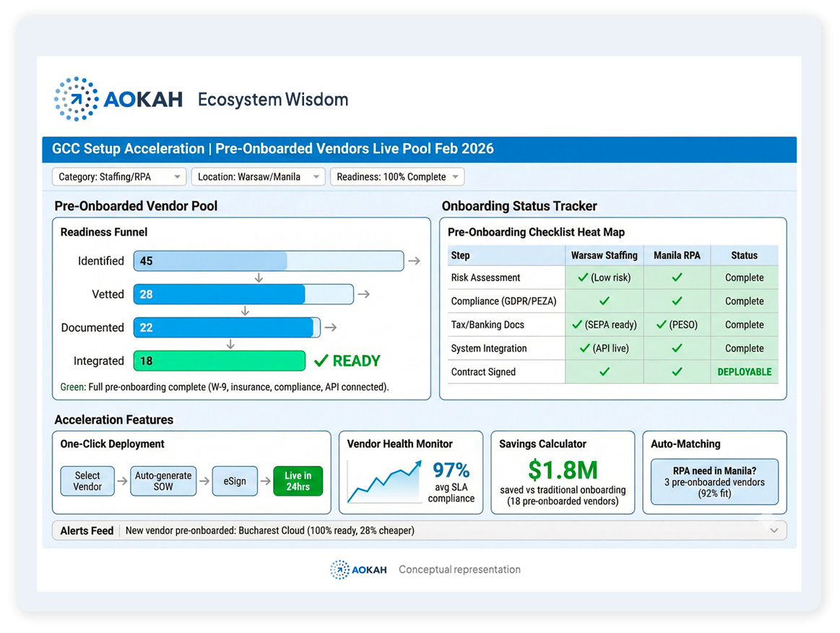Click the Ecosystem Wisdom heading text

273,100
